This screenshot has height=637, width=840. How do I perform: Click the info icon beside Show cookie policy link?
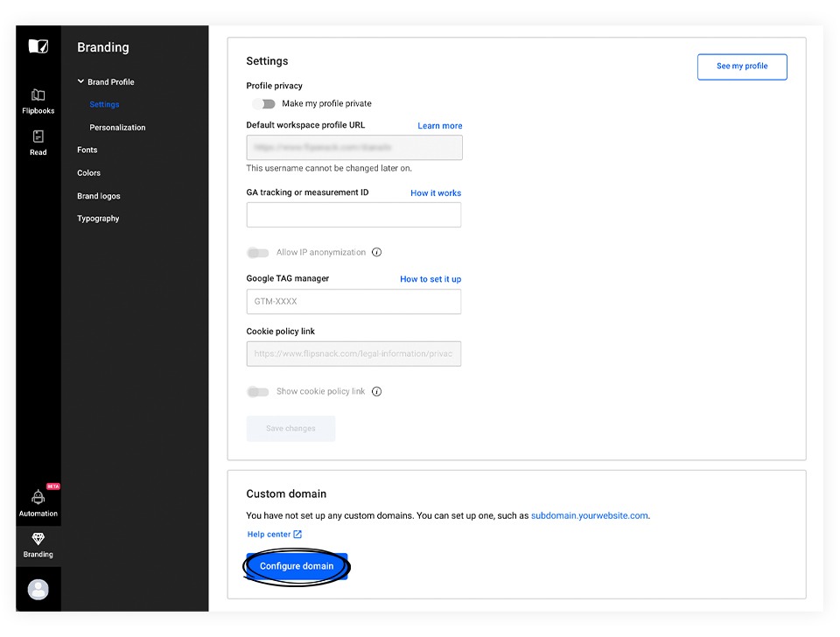pos(376,391)
